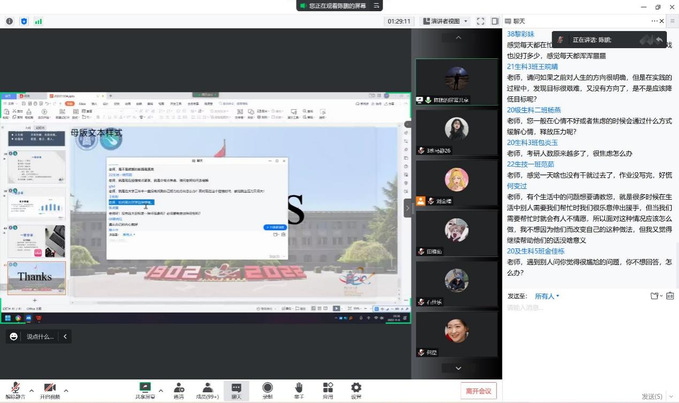679x403 pixels.
Task: Open the invite participants icon
Action: pos(179,389)
